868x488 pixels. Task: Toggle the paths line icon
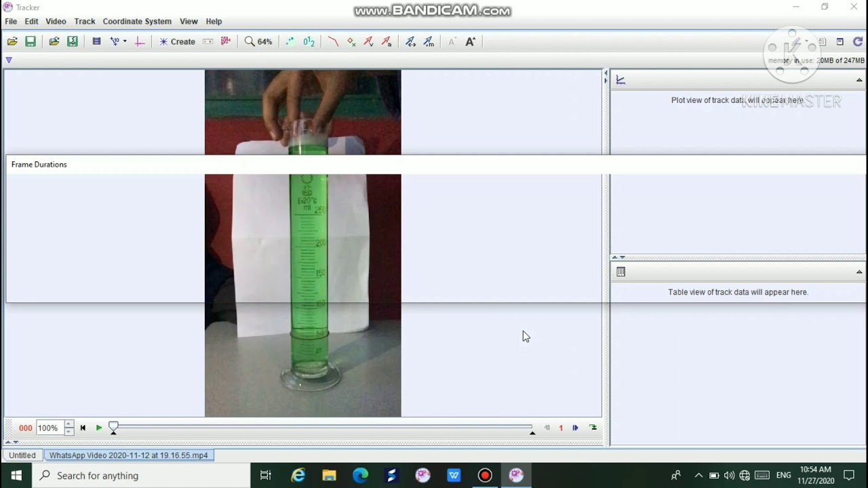(333, 41)
